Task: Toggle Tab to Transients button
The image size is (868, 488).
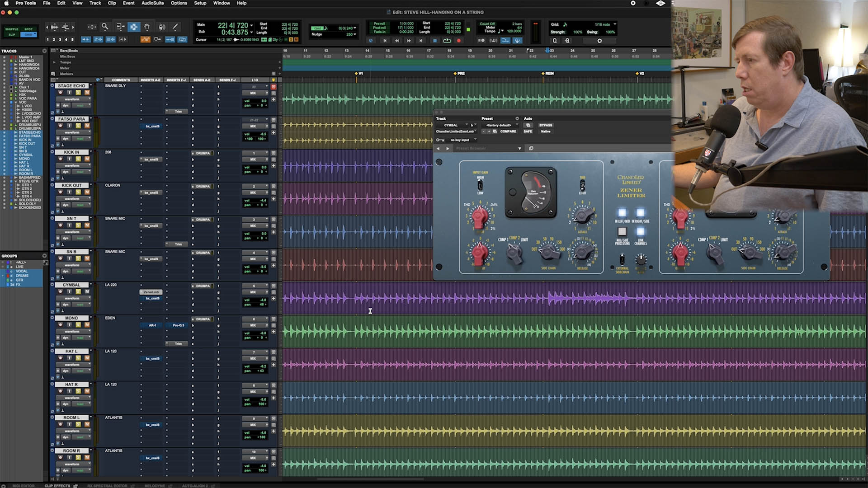Action: 86,39
